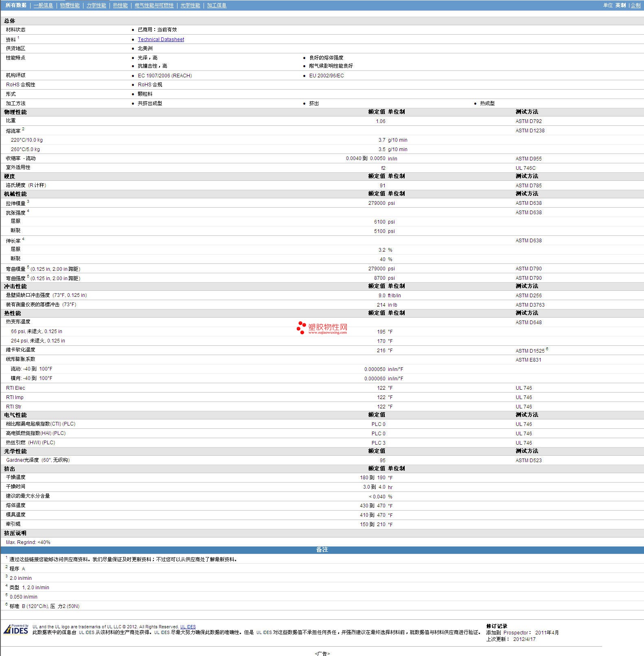This screenshot has height=656, width=644.
Task: Select the 所有数据 tab
Action: pyautogui.click(x=16, y=5)
